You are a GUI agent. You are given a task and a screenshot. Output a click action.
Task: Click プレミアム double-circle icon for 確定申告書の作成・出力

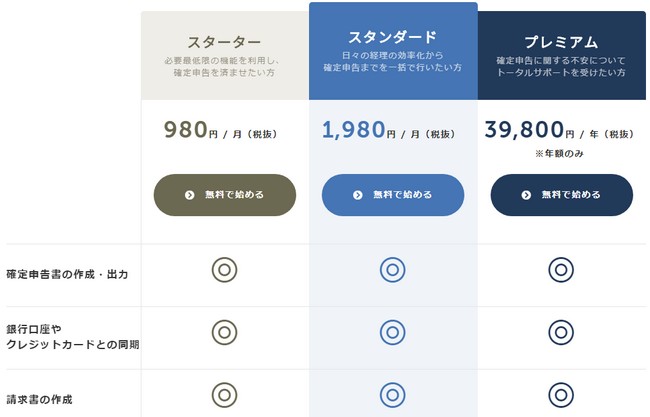click(561, 270)
